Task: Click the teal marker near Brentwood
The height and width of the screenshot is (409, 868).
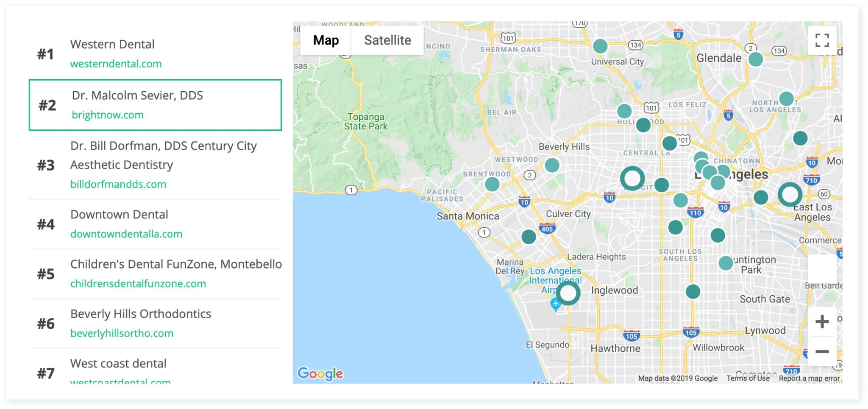Action: [492, 184]
